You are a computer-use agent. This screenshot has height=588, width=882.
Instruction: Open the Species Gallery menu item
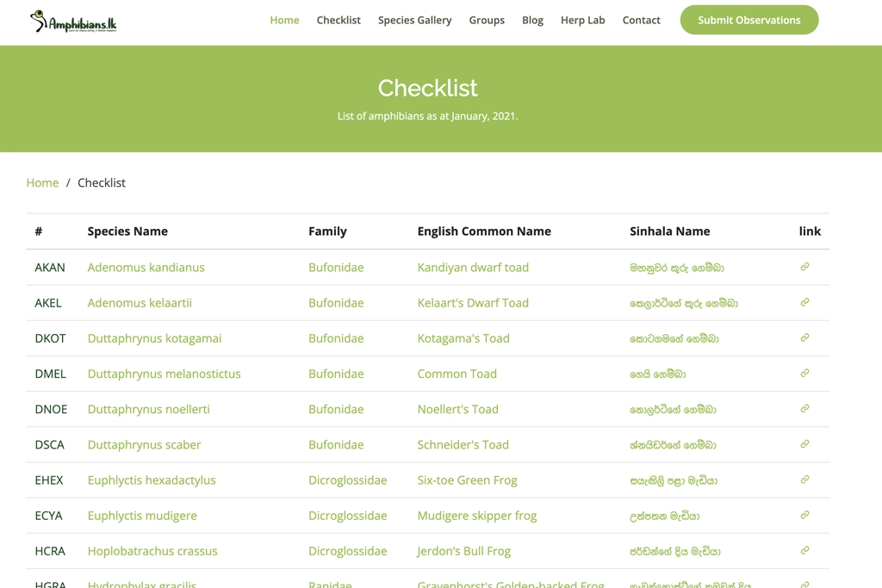pos(414,20)
